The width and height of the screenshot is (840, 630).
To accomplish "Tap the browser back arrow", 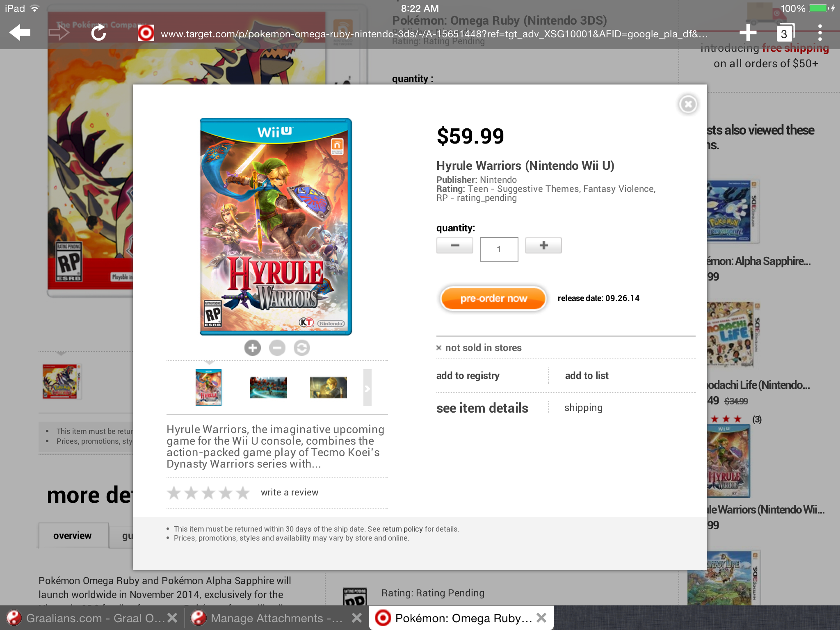I will coord(20,33).
